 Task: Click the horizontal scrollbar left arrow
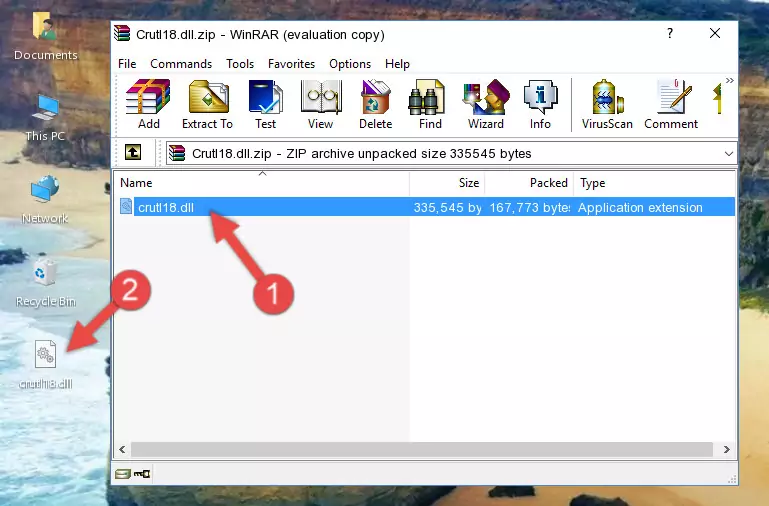(123, 450)
